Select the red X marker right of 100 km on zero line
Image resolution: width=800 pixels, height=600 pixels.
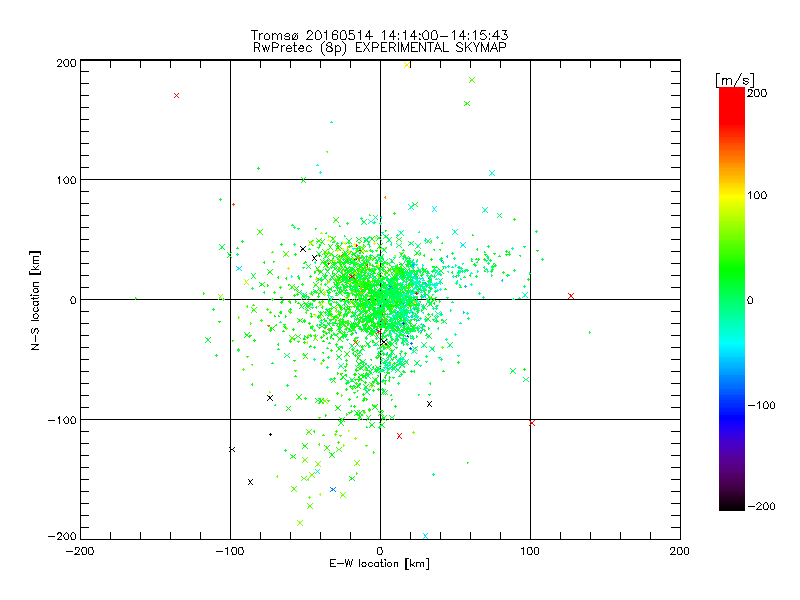tap(571, 296)
